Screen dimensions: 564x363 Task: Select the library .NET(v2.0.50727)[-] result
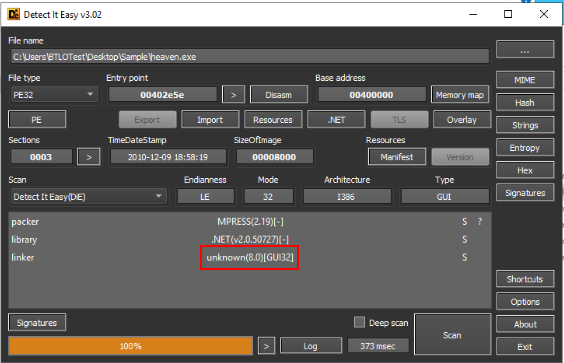pos(250,239)
